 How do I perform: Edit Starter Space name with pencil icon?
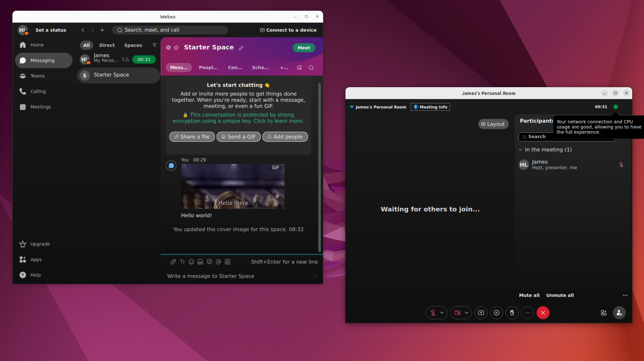241,48
